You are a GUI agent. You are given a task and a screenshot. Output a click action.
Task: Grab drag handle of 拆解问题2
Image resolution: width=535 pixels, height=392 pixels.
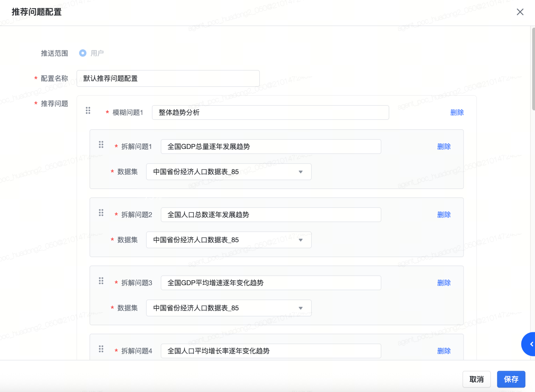[101, 213]
